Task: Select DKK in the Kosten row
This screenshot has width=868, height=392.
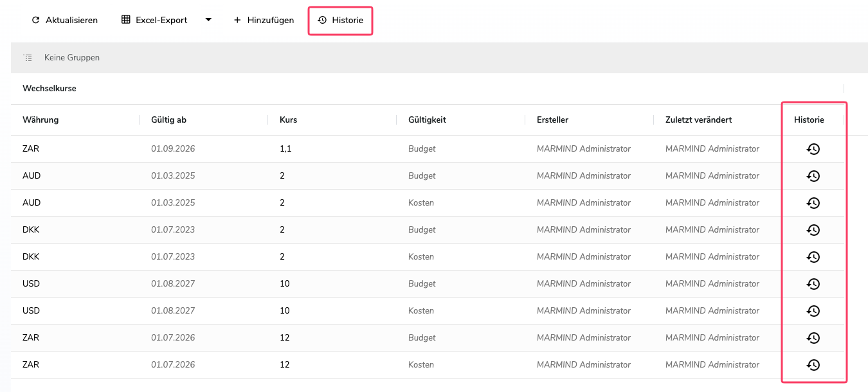Action: [x=31, y=257]
